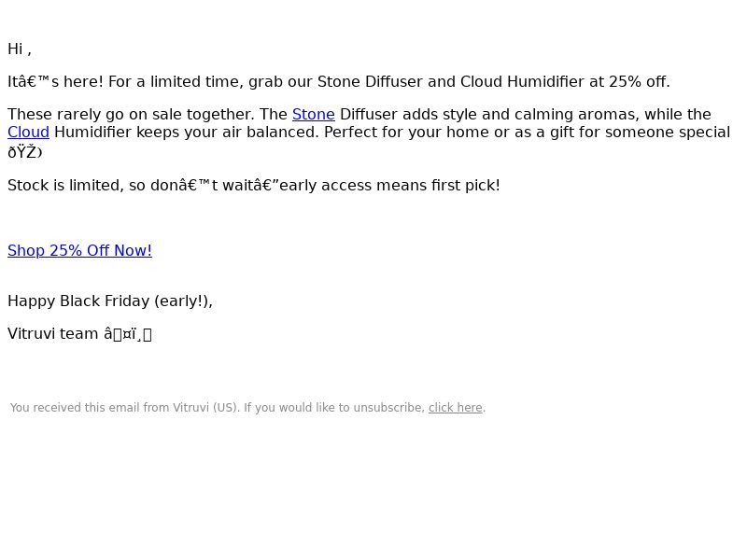The height and width of the screenshot is (560, 747).
Task: Click the "Hi ," greeting text
Action: pyautogui.click(x=20, y=49)
